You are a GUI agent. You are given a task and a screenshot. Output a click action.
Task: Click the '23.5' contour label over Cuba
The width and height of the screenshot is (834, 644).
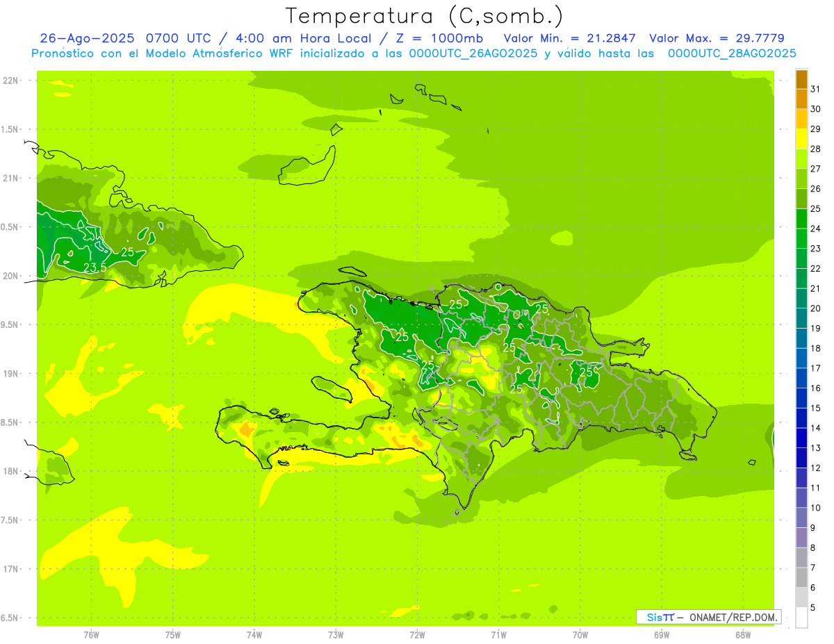tap(95, 267)
